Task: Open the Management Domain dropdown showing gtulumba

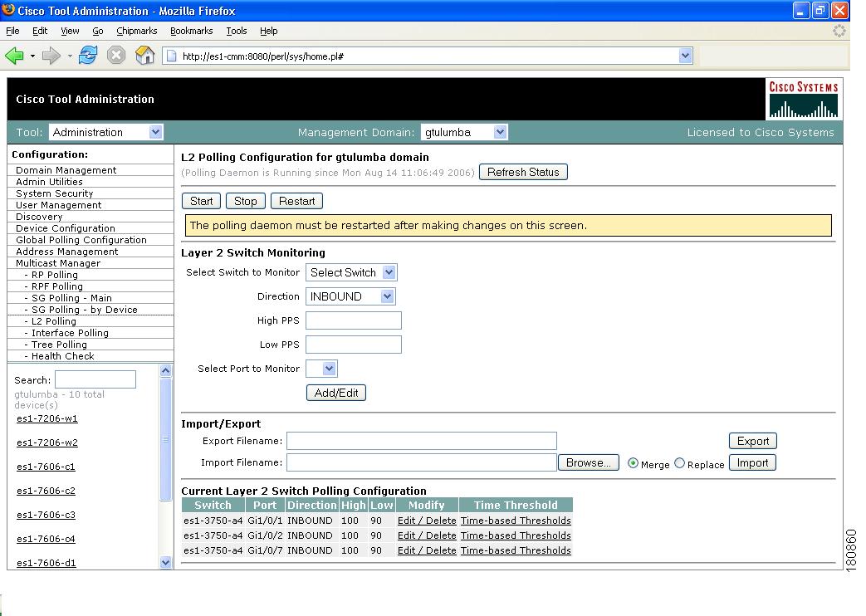Action: pyautogui.click(x=464, y=132)
